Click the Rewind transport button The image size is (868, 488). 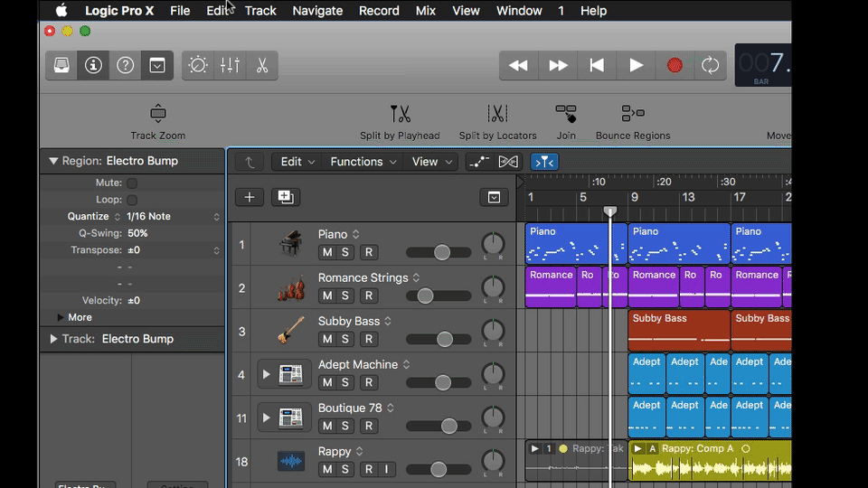click(518, 65)
